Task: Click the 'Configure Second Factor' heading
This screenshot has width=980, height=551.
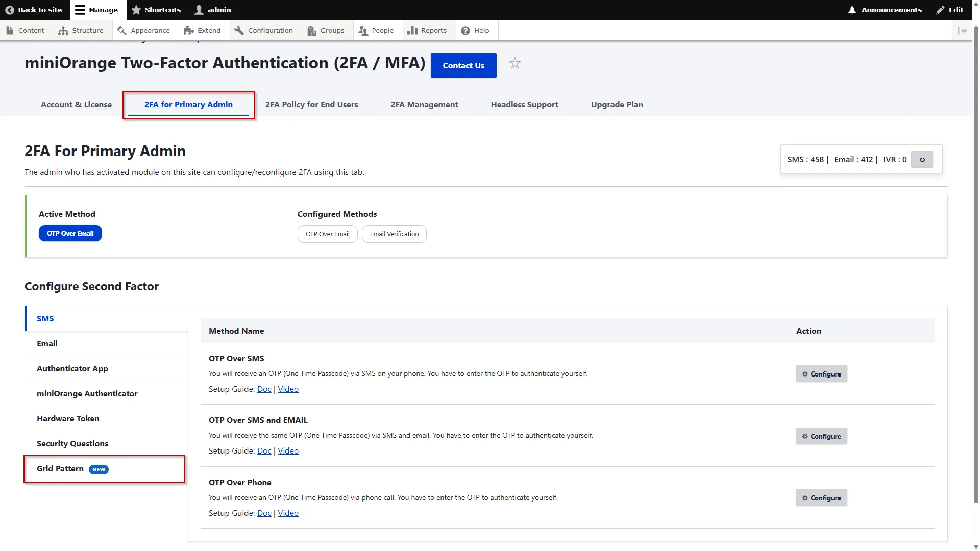Action: click(x=91, y=286)
